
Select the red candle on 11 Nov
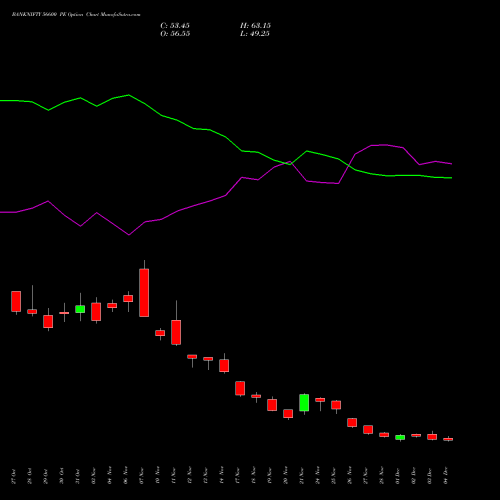(176, 332)
